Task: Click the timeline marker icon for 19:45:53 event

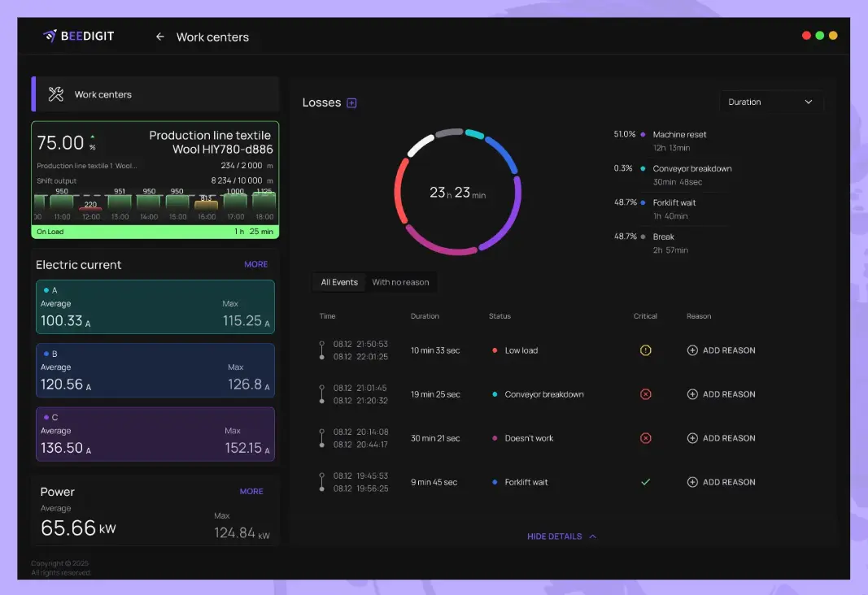Action: [321, 482]
